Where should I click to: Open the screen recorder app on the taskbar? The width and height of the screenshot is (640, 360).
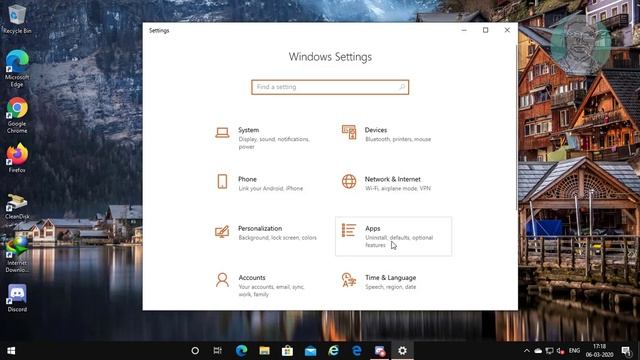pyautogui.click(x=380, y=351)
